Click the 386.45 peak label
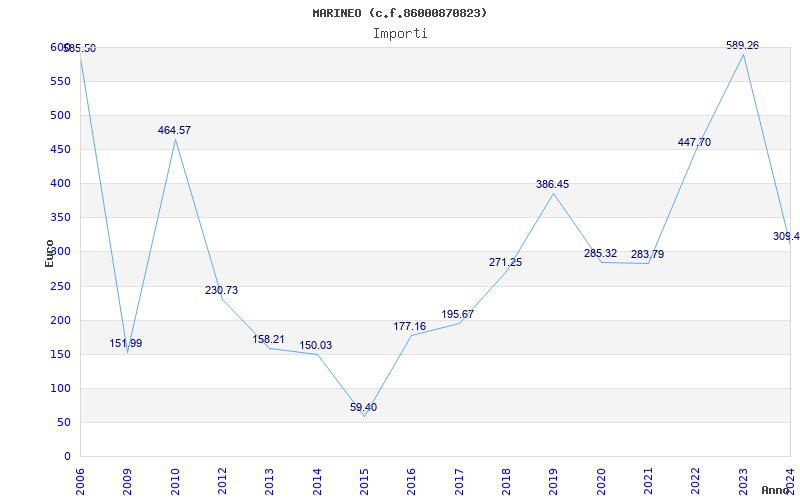This screenshot has width=800, height=500. coord(553,184)
